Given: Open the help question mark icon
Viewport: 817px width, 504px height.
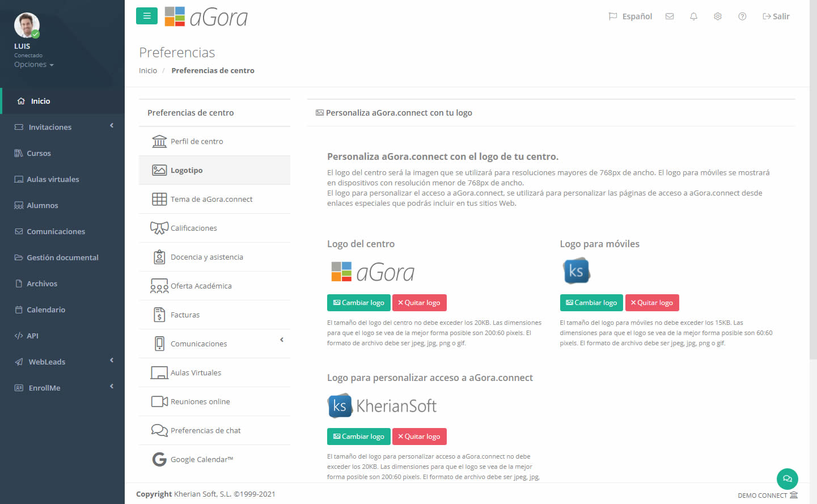Looking at the screenshot, I should [x=742, y=16].
